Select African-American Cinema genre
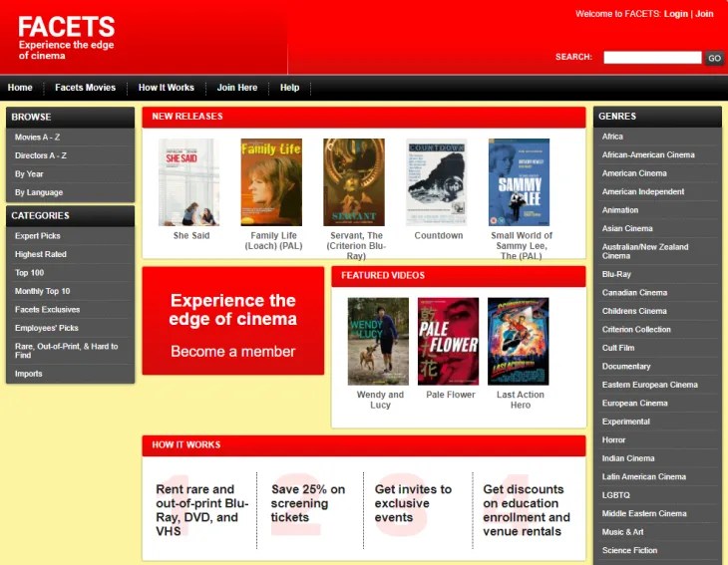The height and width of the screenshot is (565, 728). [x=648, y=154]
